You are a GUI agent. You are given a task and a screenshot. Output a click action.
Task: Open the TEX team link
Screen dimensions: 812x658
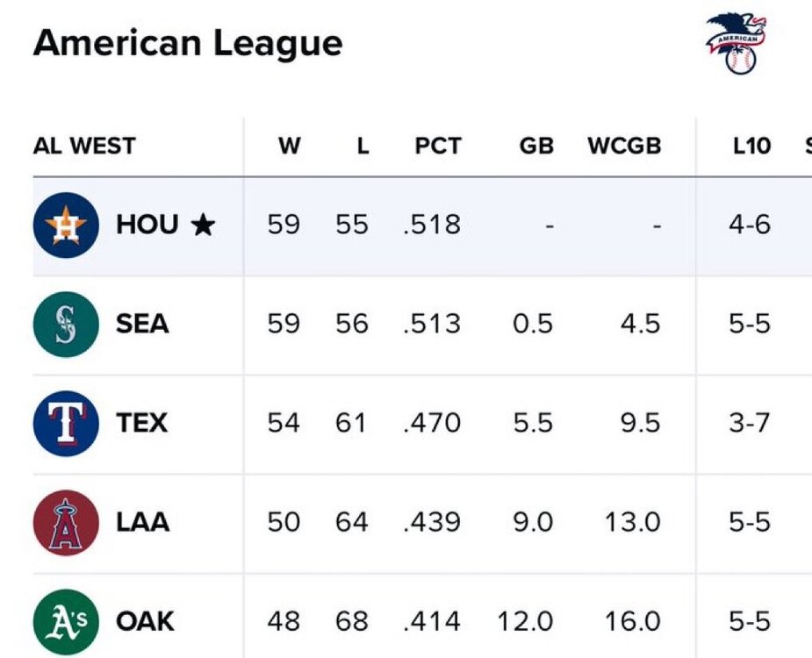pos(142,424)
